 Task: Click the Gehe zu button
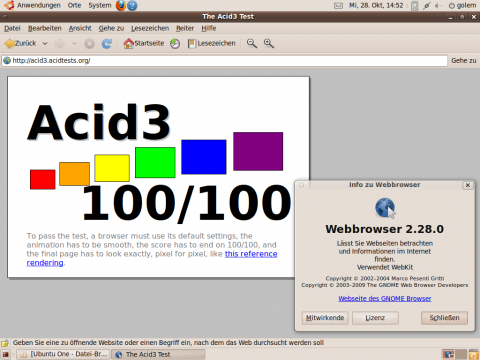coord(464,61)
